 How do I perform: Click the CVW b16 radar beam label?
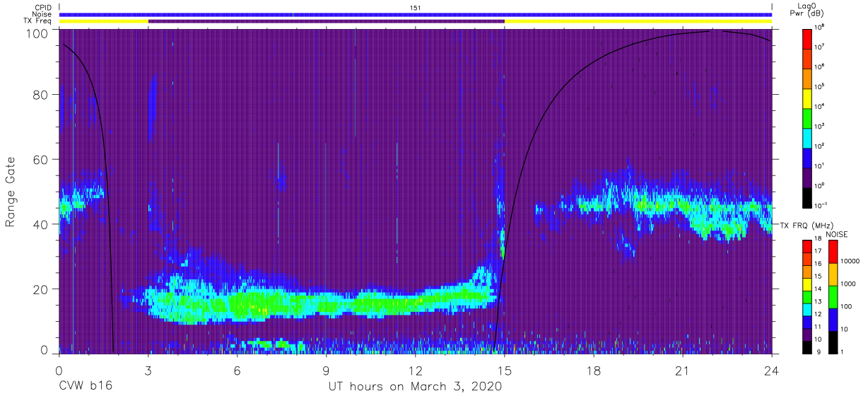[85, 386]
